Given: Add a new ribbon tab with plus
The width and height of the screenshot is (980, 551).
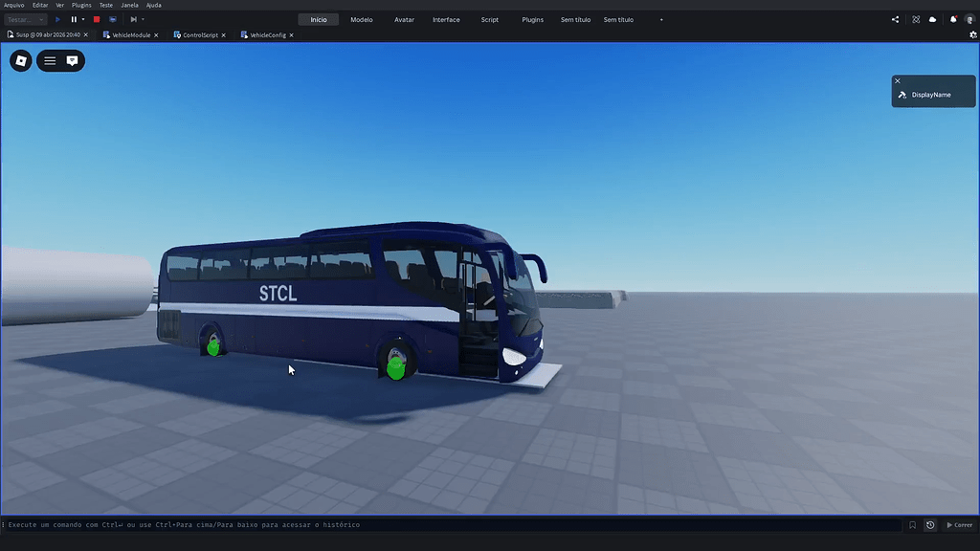Looking at the screenshot, I should coord(661,19).
